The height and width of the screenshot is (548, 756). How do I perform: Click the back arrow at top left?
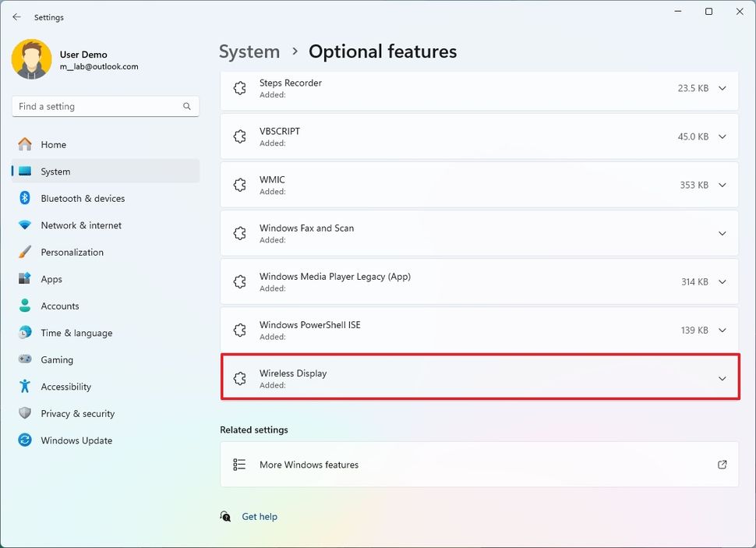[x=16, y=16]
